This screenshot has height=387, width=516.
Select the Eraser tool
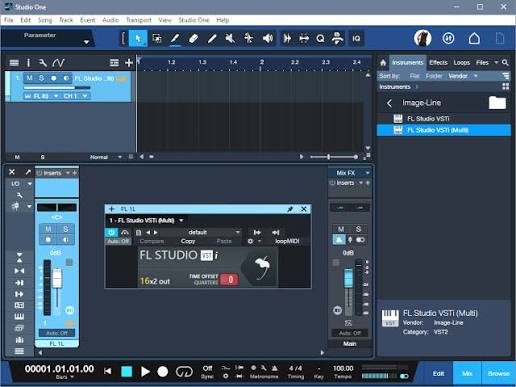tap(193, 38)
